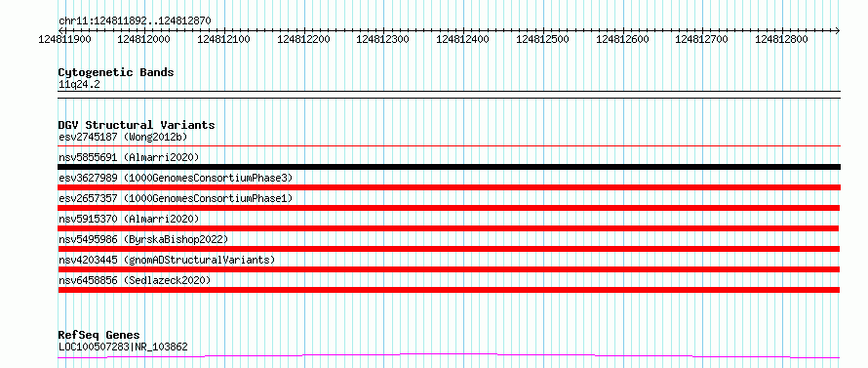The height and width of the screenshot is (368, 868).
Task: Click the red nsv6458856 variant bar
Action: coord(449,290)
